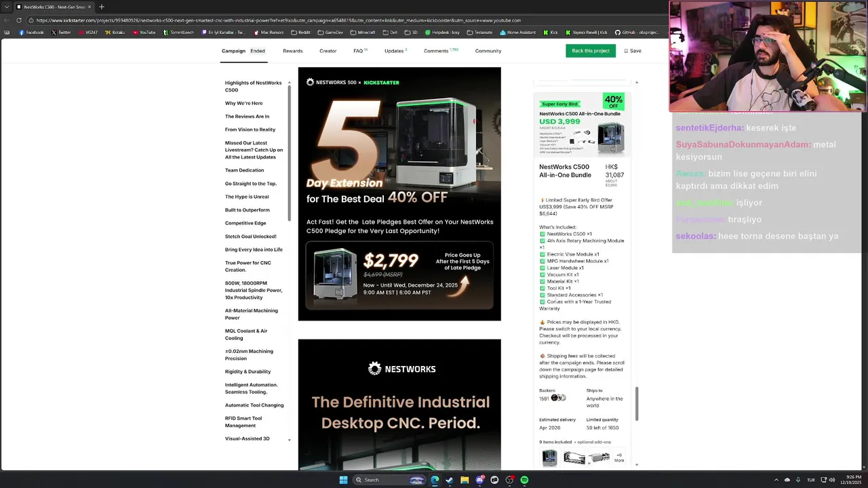Jump to Competitive Edge section

(245, 223)
